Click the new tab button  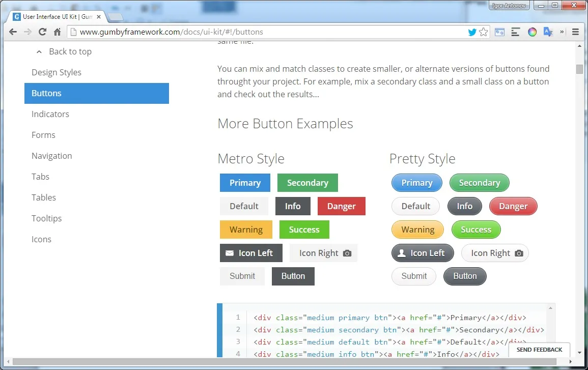115,17
